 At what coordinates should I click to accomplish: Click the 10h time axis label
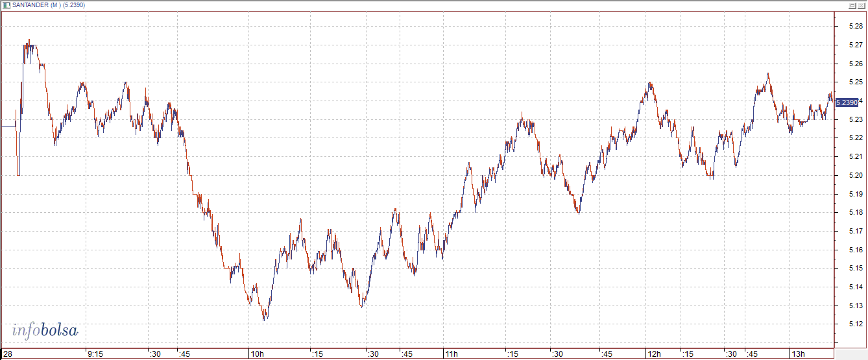pyautogui.click(x=257, y=354)
